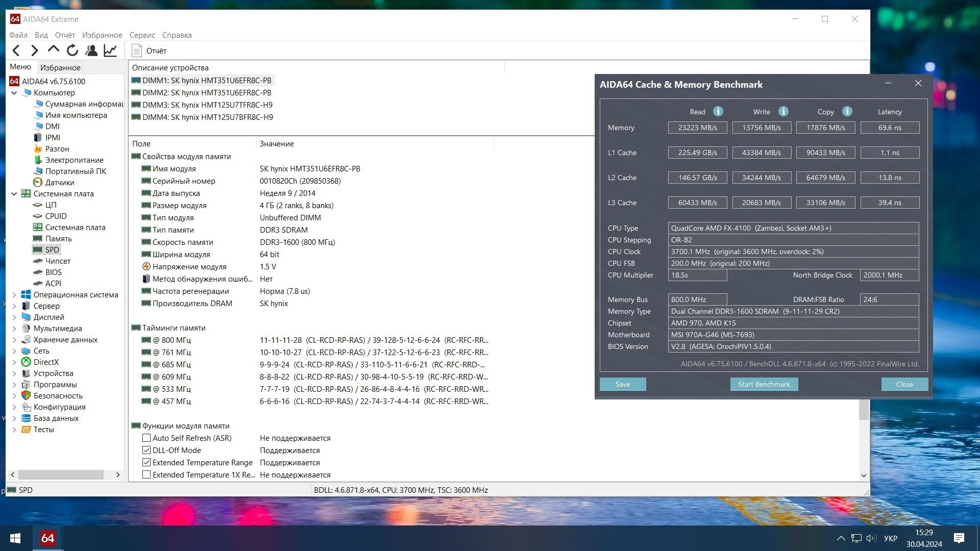980x551 pixels.
Task: Select the CPUID tree item
Action: [x=56, y=216]
